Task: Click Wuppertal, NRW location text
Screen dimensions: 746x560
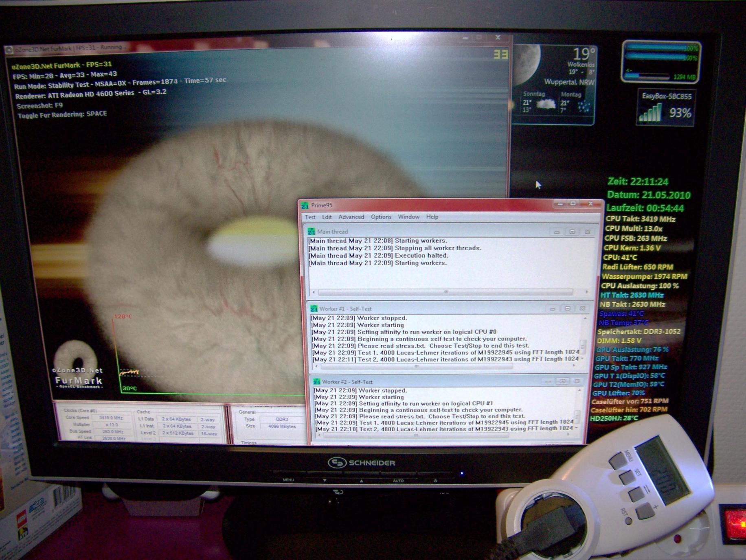Action: [x=569, y=82]
